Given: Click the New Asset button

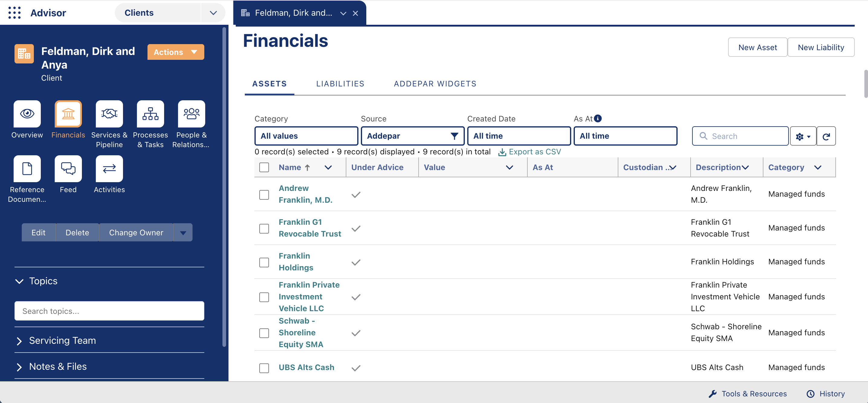Looking at the screenshot, I should point(757,47).
